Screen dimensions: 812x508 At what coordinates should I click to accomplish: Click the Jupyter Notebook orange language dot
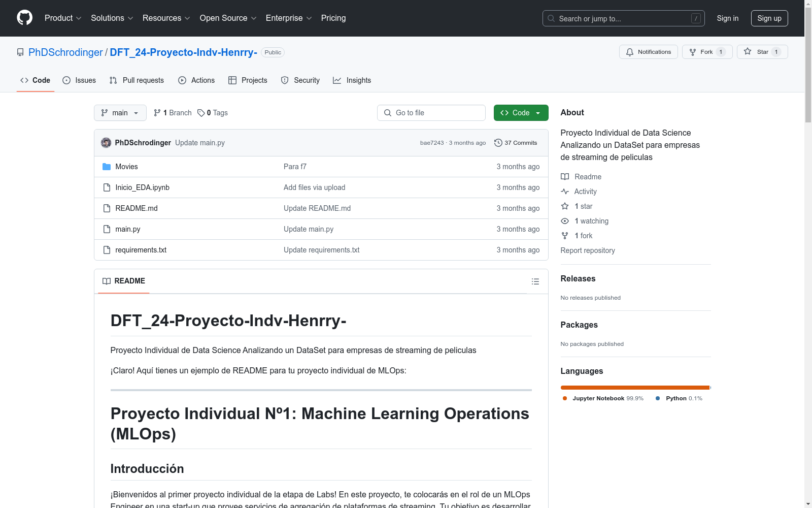(x=565, y=398)
